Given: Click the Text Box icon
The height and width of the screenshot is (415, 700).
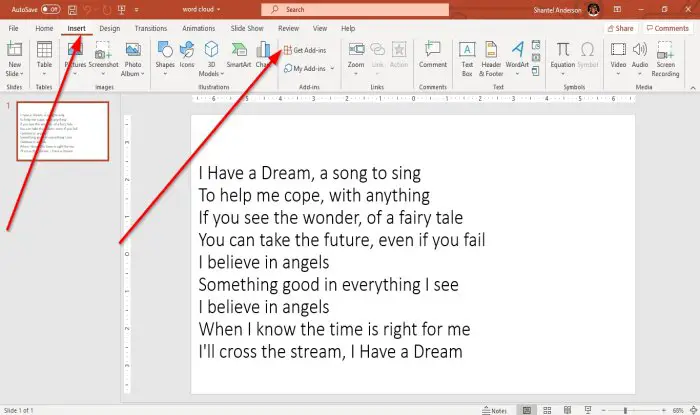Looking at the screenshot, I should (x=467, y=50).
